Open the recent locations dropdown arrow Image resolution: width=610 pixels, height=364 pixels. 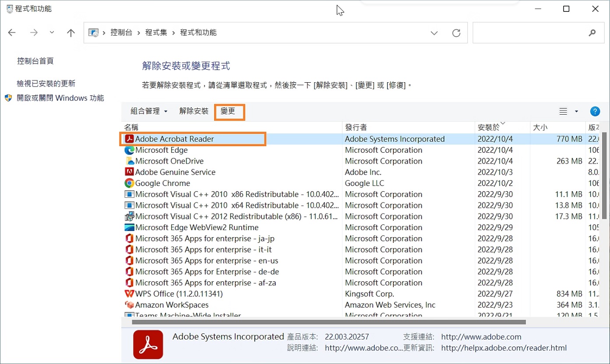52,33
